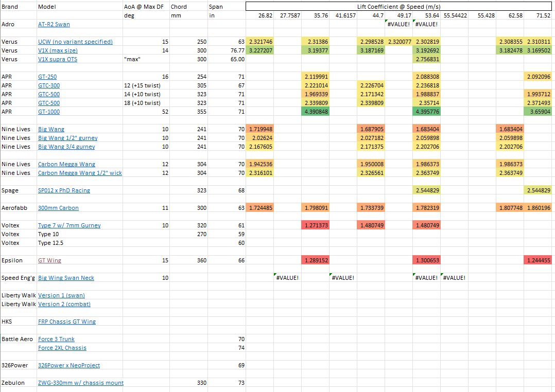Select the cell with value 3.65904
The image size is (555, 392).
point(537,112)
